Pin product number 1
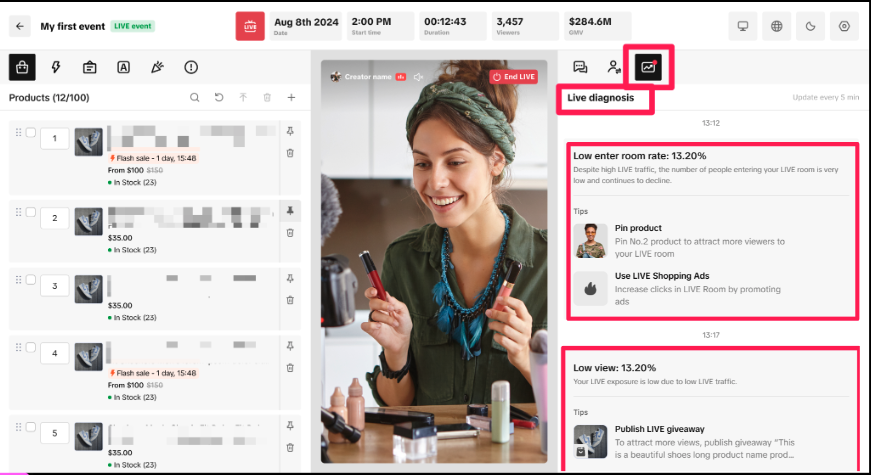 pyautogui.click(x=290, y=131)
